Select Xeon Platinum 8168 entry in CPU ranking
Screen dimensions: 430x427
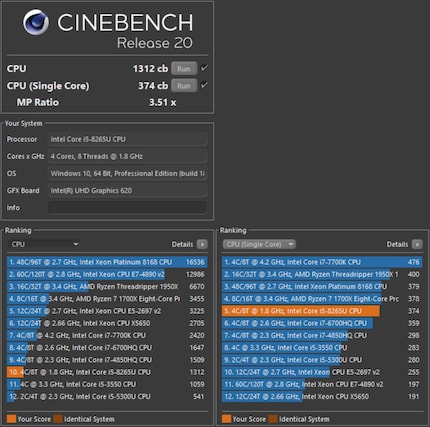click(x=107, y=262)
